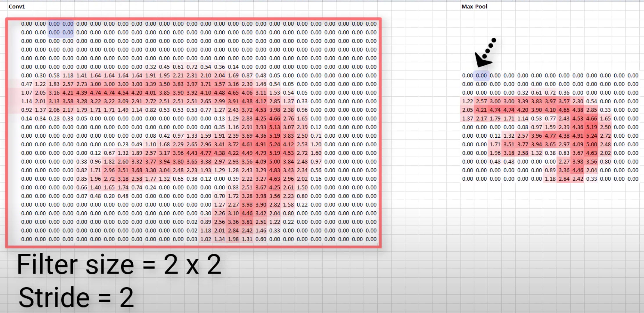Click the 1.49 value in Conv1

[x=123, y=110]
